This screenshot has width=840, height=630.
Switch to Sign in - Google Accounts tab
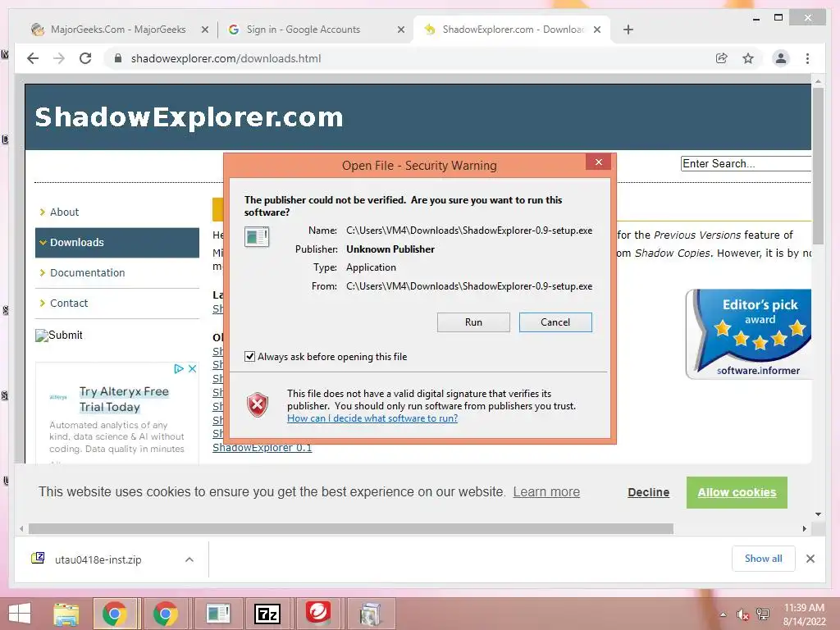314,30
